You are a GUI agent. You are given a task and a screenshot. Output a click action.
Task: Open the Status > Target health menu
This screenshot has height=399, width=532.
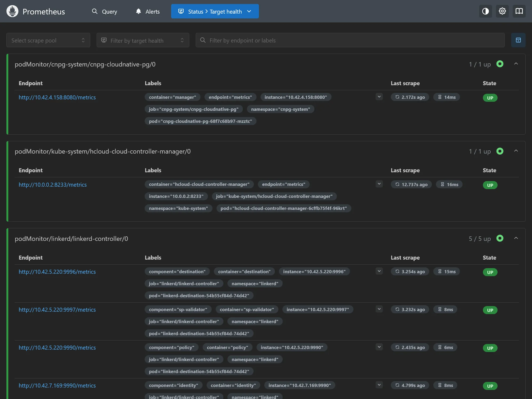pyautogui.click(x=215, y=11)
